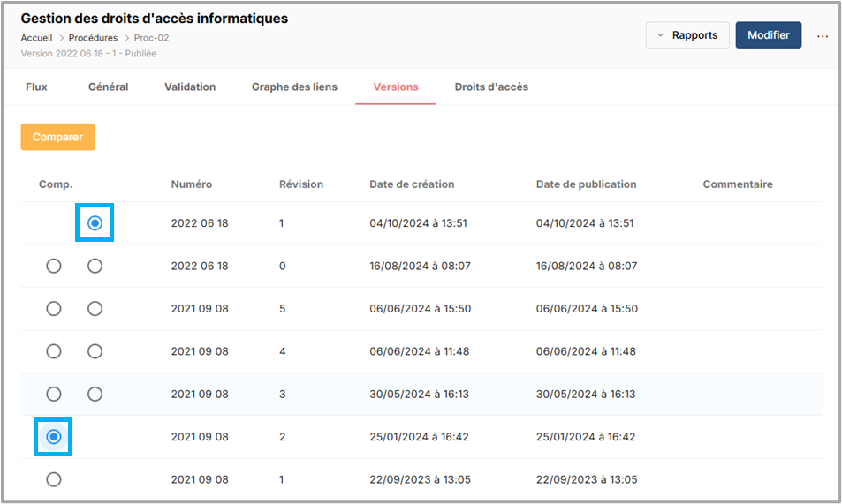Open the three-dots more options menu
This screenshot has height=504, width=842.
(823, 36)
